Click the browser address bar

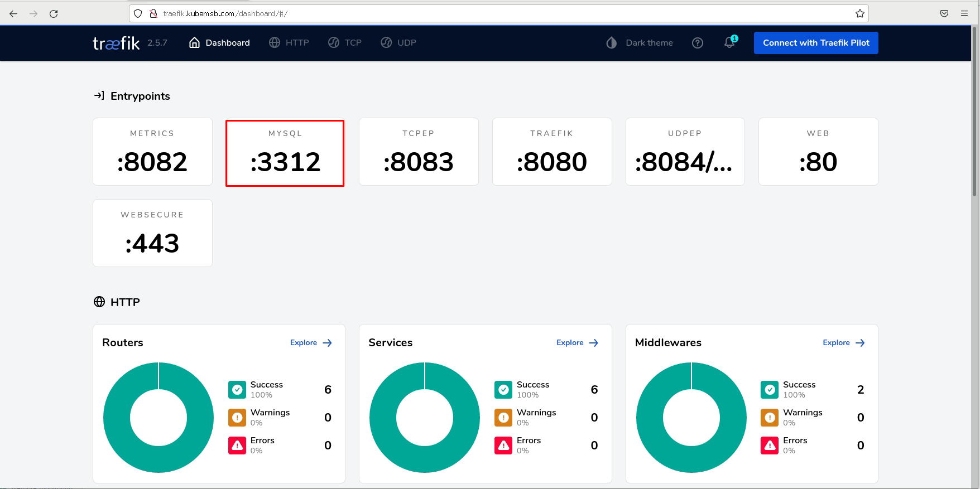(502, 13)
